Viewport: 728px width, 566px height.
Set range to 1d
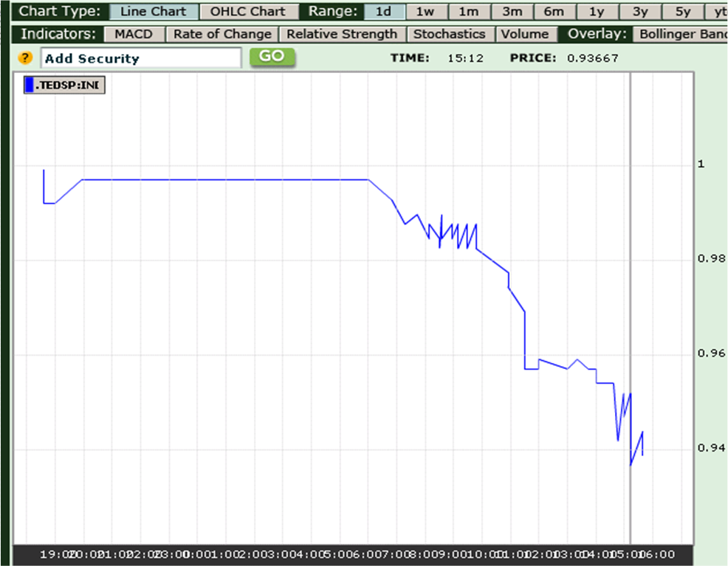(383, 11)
